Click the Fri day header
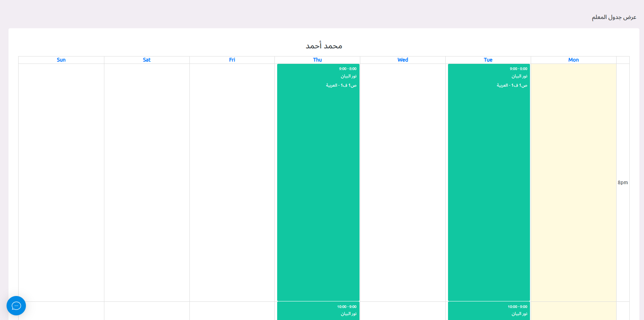This screenshot has width=644, height=320. pyautogui.click(x=232, y=60)
